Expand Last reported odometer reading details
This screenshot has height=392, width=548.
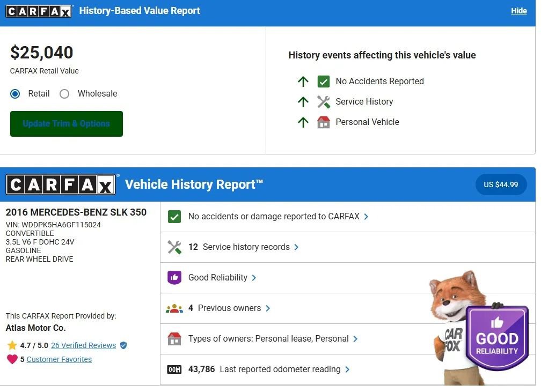point(347,369)
